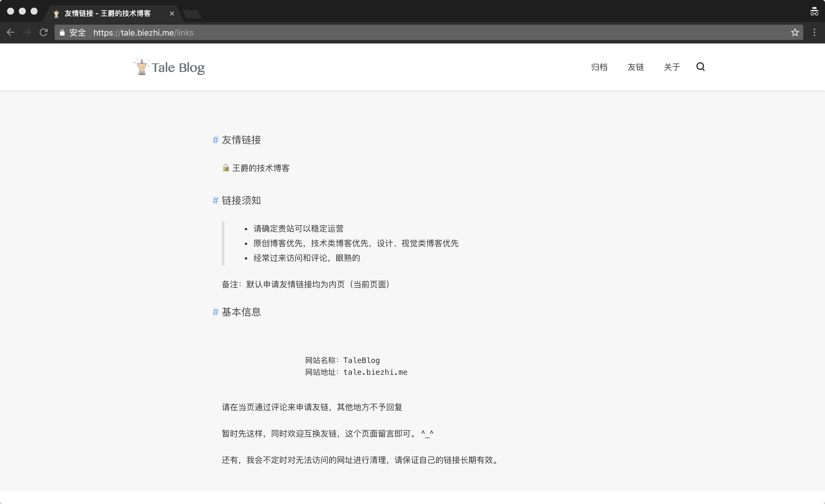This screenshot has height=504, width=825.
Task: Click the forward navigation arrow
Action: click(27, 33)
